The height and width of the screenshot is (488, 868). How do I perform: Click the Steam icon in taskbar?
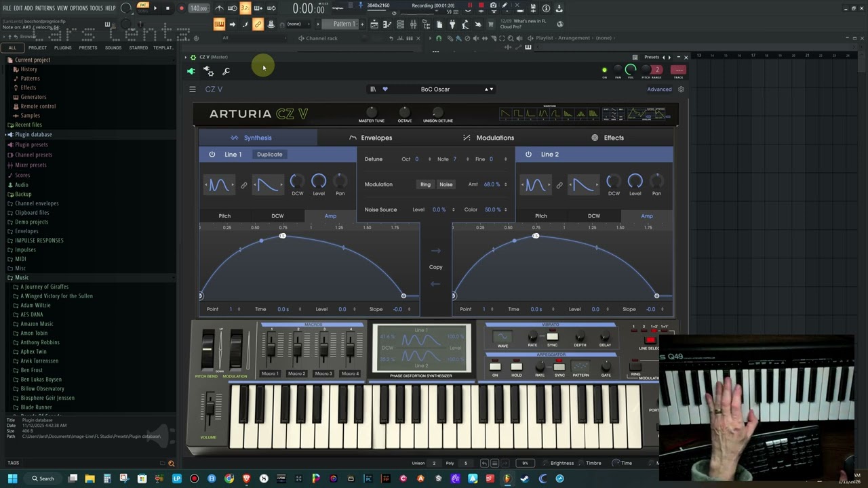click(x=524, y=479)
